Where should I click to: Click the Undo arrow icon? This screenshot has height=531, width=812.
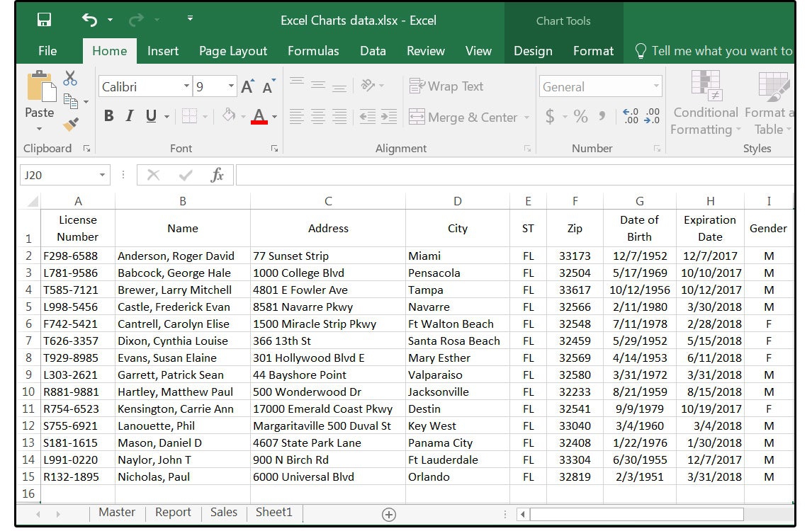pos(89,20)
